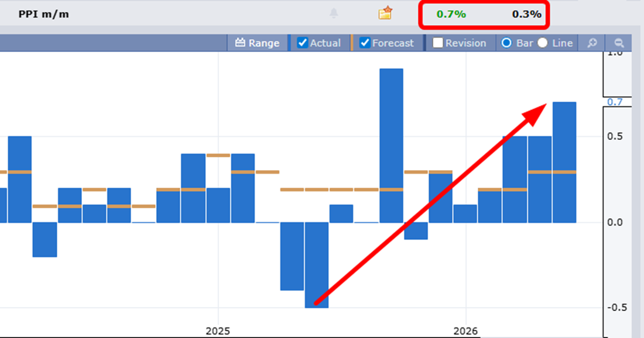Click the alert bell icon for PPI m/m
644x338 pixels.
(x=334, y=13)
